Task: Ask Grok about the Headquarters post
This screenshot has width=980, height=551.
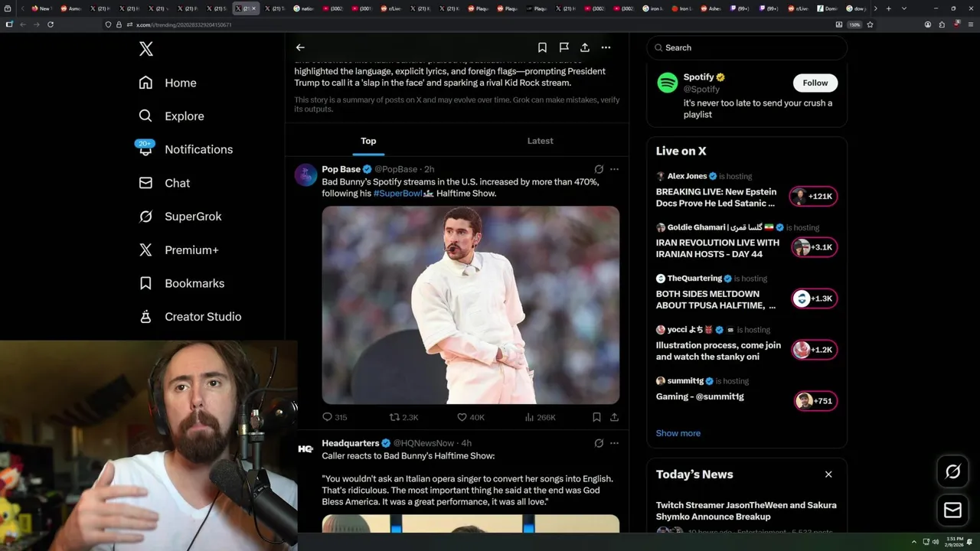Action: tap(599, 443)
